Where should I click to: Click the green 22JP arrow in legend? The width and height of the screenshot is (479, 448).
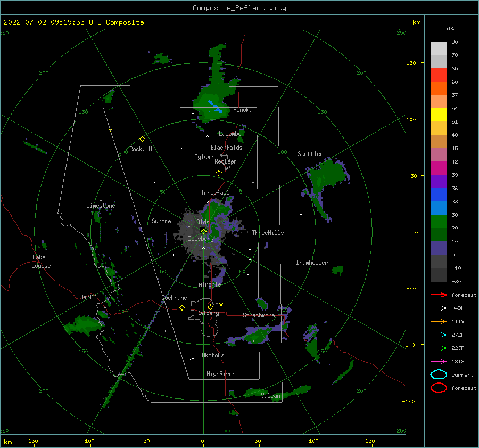click(439, 348)
